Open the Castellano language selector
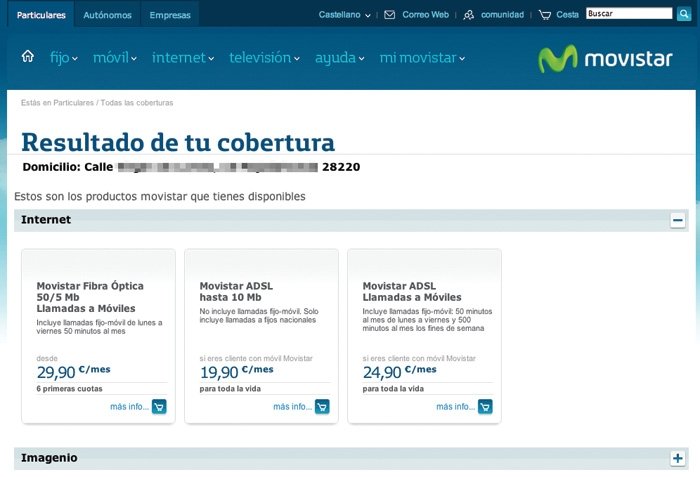Screen dimensions: 700x477 [x=344, y=15]
